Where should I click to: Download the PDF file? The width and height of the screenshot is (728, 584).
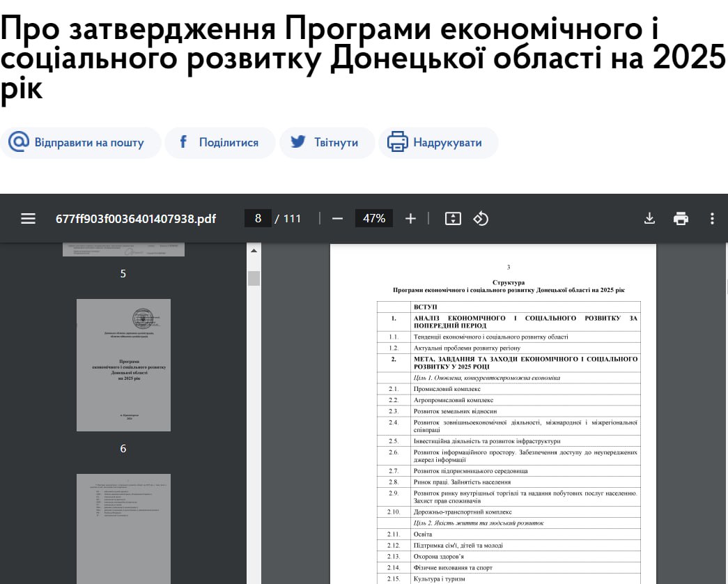[x=649, y=219]
